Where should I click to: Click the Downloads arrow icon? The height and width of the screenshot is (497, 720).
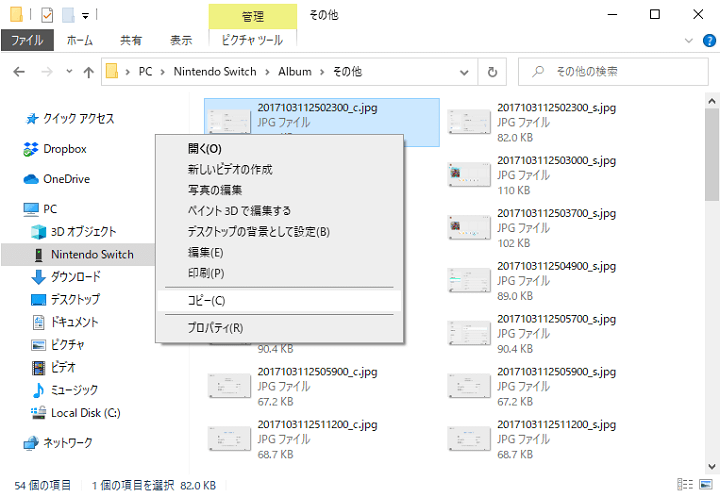point(39,277)
